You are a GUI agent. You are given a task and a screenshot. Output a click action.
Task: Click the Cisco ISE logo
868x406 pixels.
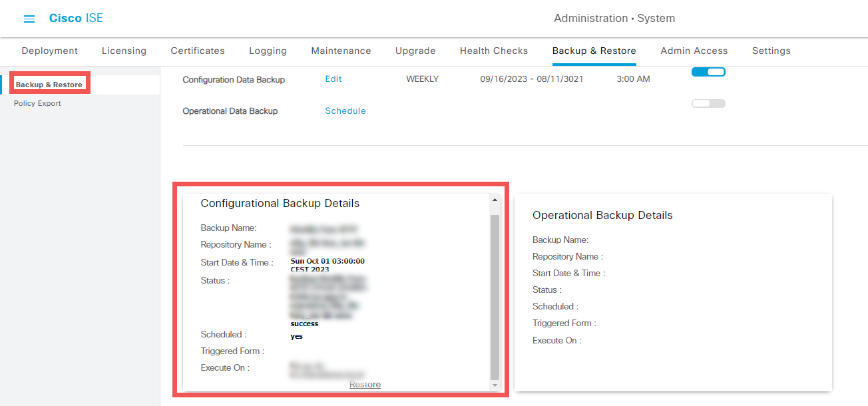pyautogui.click(x=76, y=18)
